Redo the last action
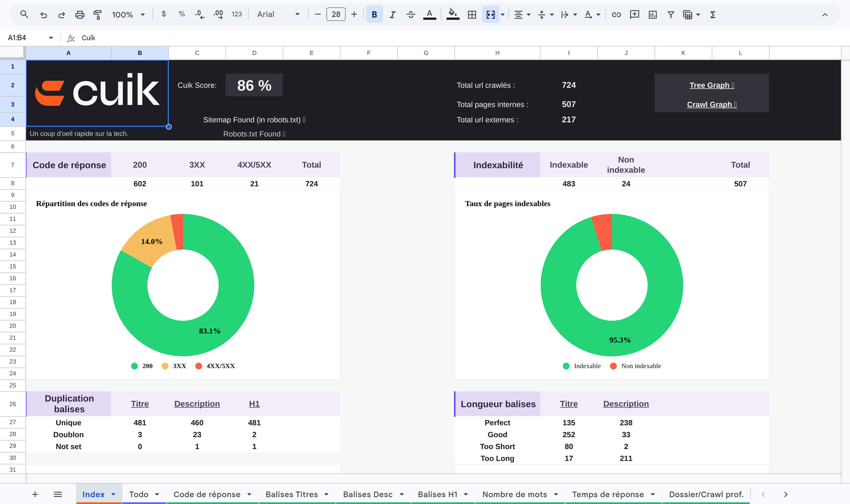Image resolution: width=850 pixels, height=504 pixels. [x=61, y=15]
